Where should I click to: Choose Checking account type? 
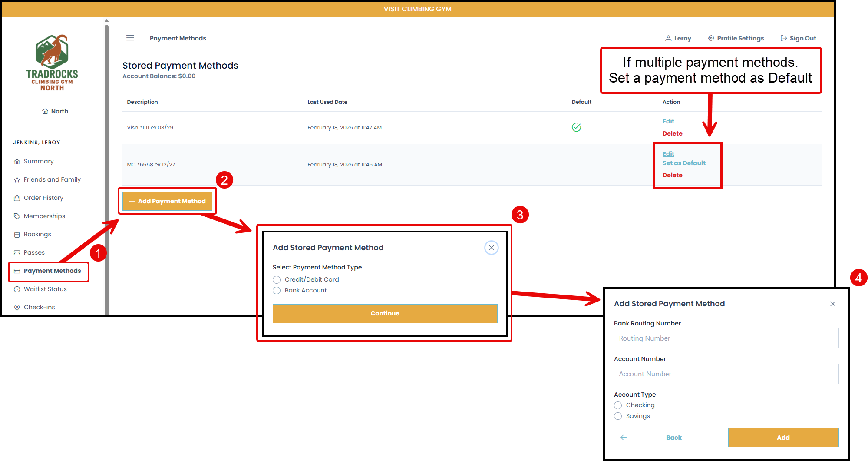click(x=618, y=405)
